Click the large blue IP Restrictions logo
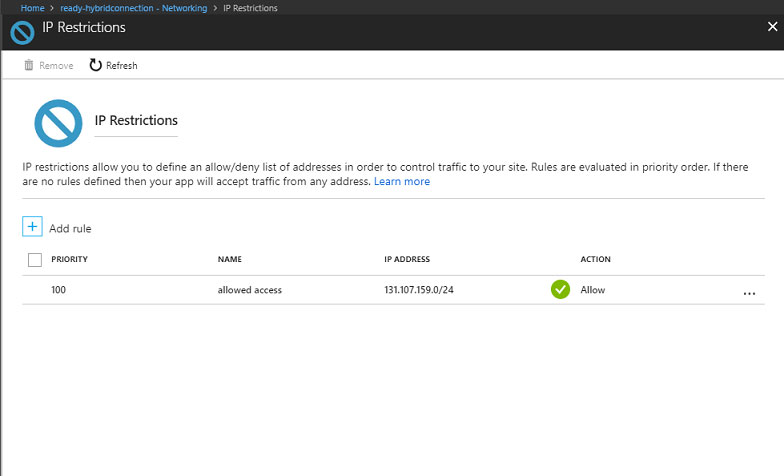 [58, 124]
